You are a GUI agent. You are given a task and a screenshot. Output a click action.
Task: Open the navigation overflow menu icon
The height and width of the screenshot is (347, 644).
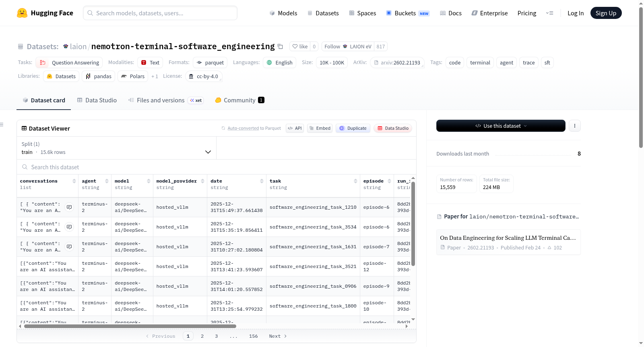[549, 13]
